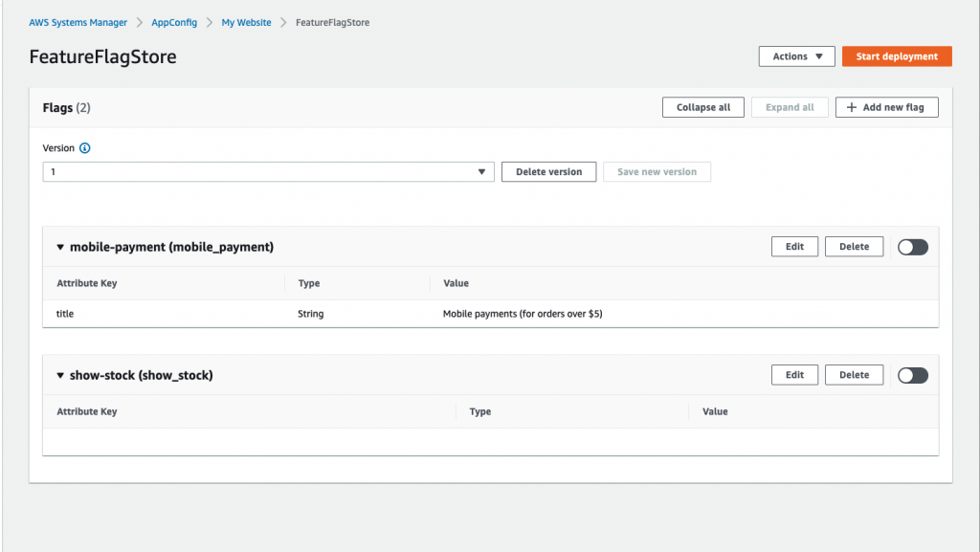Image resolution: width=980 pixels, height=552 pixels.
Task: Navigate to My Website breadcrumb
Action: [x=246, y=22]
